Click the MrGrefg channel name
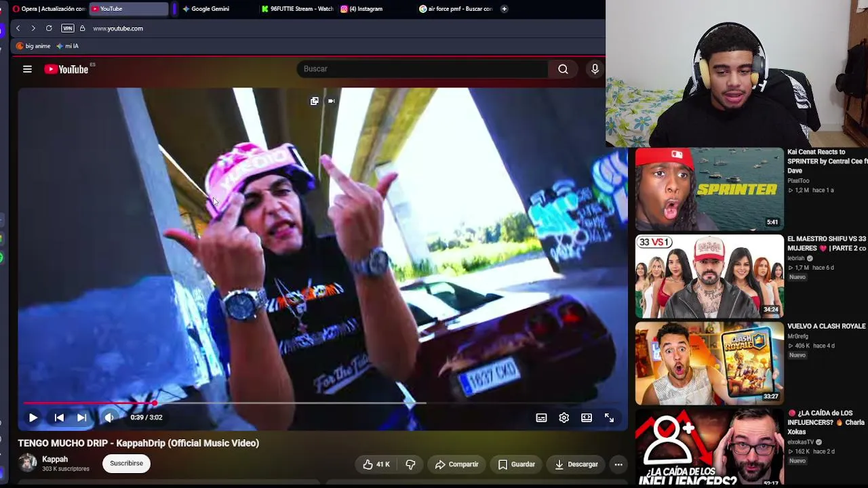Viewport: 868px width, 488px height. [798, 336]
